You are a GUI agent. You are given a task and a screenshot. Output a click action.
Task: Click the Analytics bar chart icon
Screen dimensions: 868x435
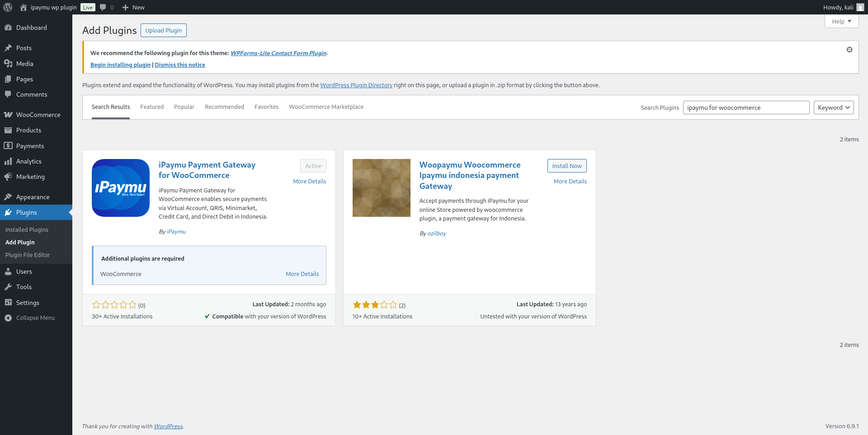(x=8, y=161)
